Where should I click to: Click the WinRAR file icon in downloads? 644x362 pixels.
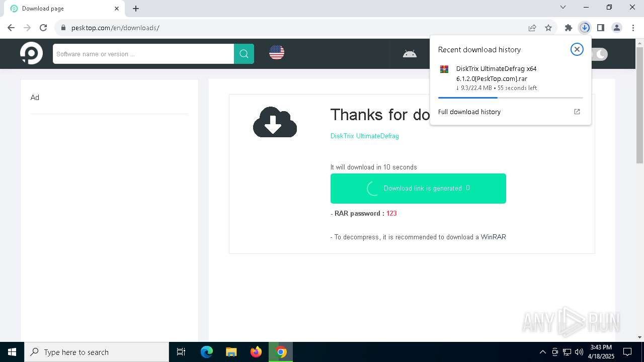coord(444,69)
